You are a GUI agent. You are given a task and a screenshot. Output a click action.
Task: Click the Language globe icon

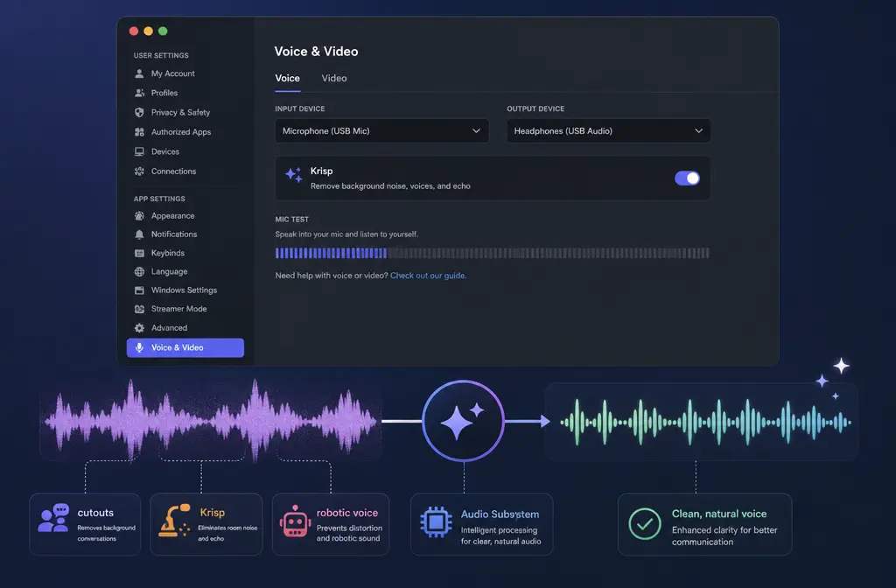(x=139, y=271)
